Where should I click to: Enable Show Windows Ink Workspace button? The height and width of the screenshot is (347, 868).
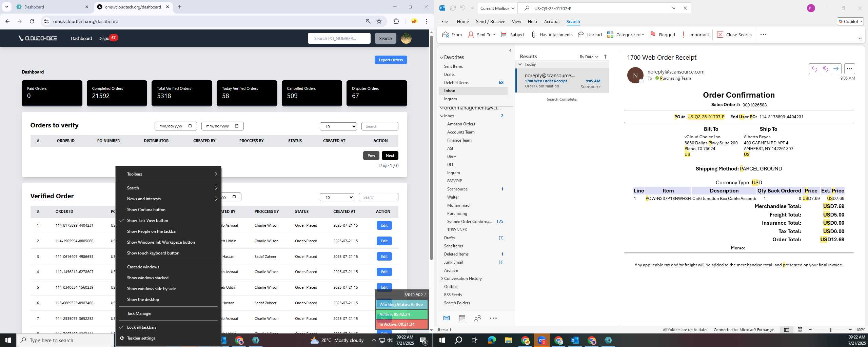pyautogui.click(x=168, y=242)
